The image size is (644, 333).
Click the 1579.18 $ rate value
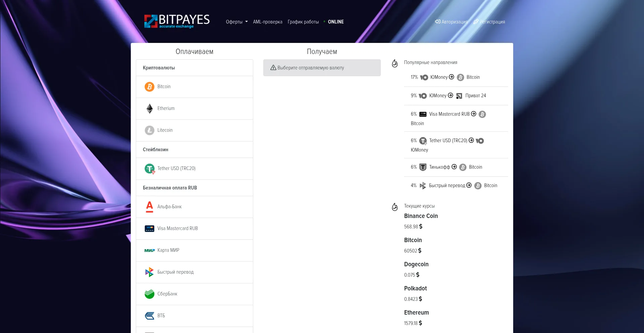(413, 323)
